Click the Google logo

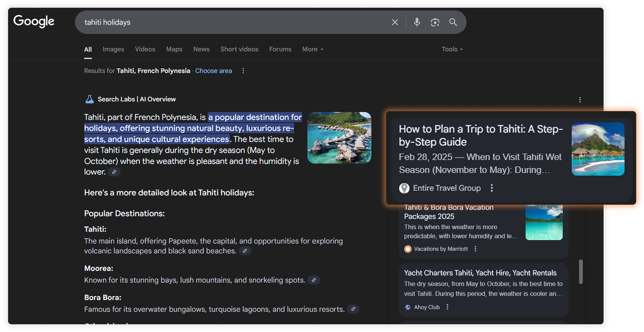click(34, 21)
